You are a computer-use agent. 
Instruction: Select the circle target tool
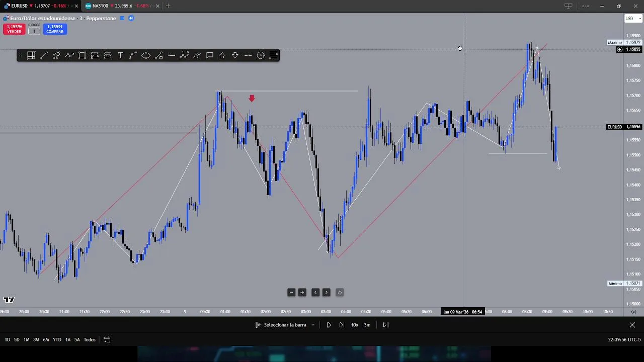261,55
